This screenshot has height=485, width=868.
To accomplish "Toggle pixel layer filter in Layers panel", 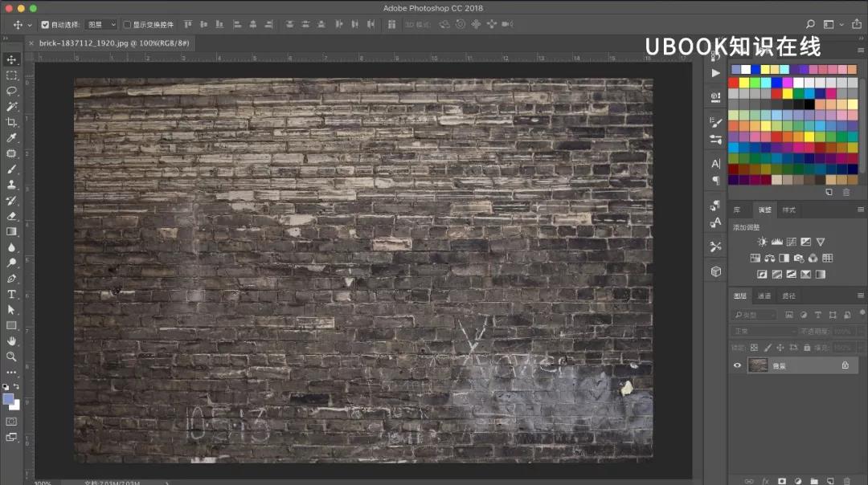I will coord(789,315).
